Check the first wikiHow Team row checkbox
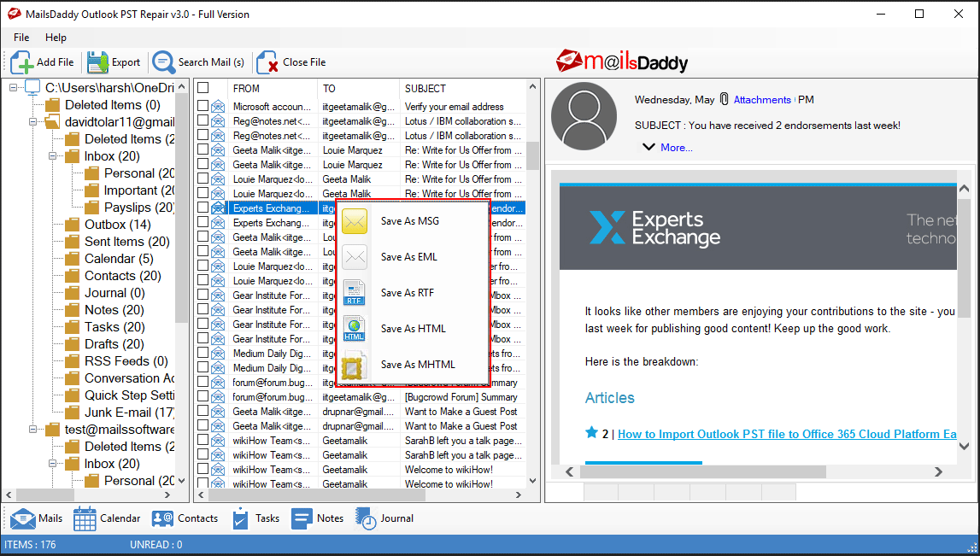The height and width of the screenshot is (556, 980). (202, 440)
